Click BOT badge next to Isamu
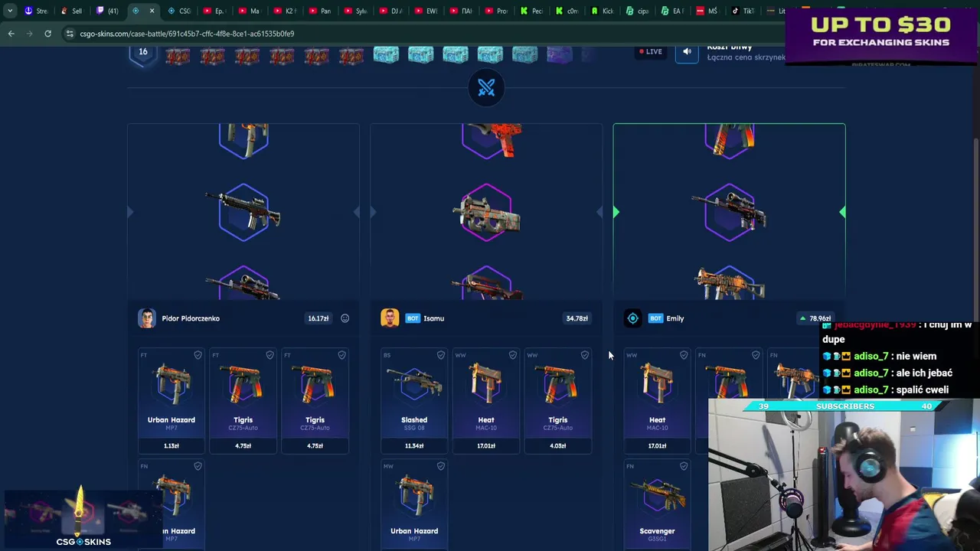The width and height of the screenshot is (980, 551). click(x=413, y=318)
